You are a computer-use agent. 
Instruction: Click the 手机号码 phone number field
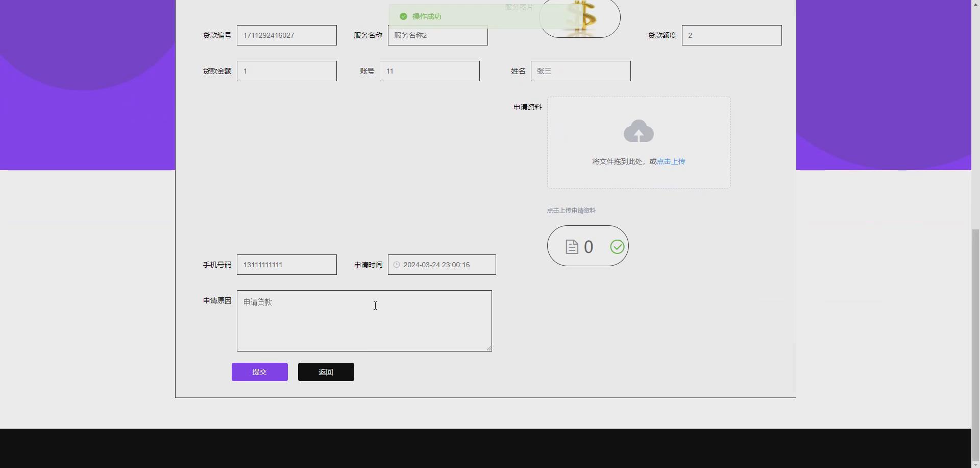(286, 264)
